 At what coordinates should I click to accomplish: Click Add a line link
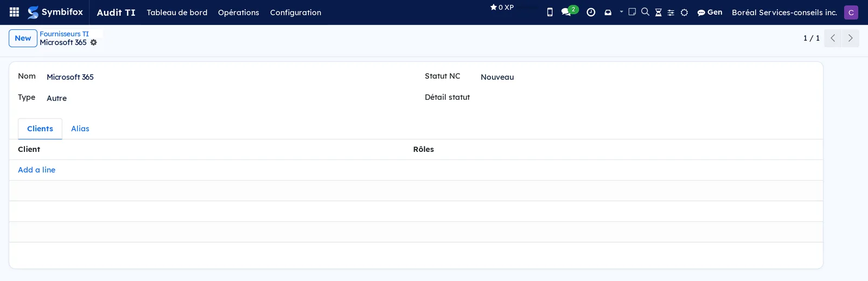point(37,170)
